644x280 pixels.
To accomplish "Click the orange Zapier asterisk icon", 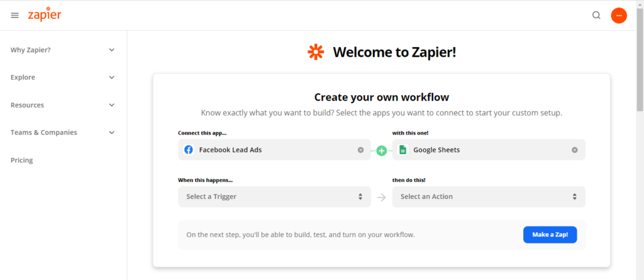I will (316, 52).
